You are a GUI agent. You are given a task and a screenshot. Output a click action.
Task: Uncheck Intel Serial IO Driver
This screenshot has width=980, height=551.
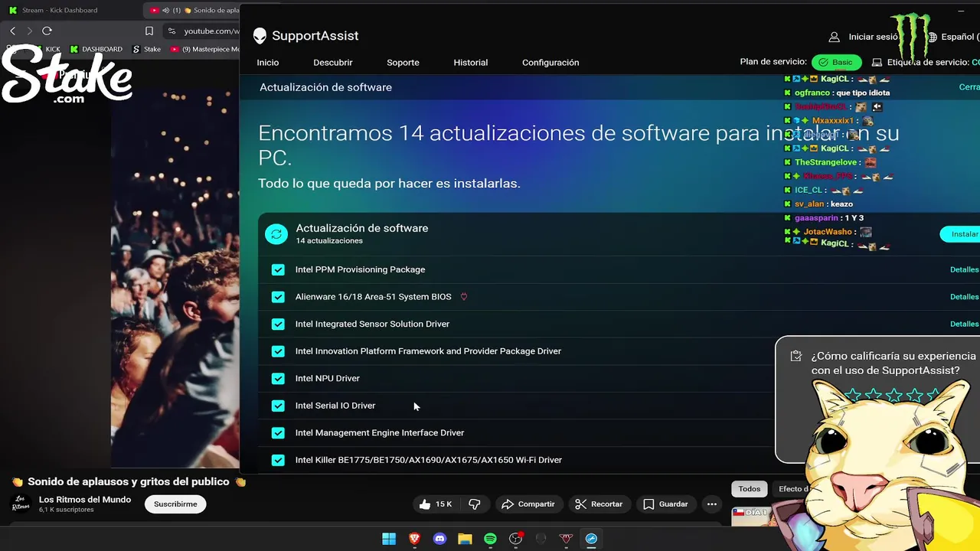[278, 406]
